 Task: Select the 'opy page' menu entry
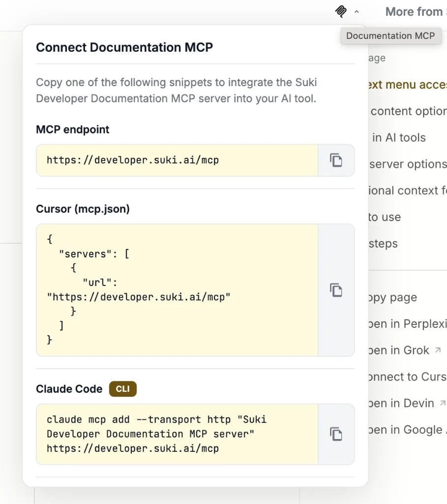tap(393, 297)
